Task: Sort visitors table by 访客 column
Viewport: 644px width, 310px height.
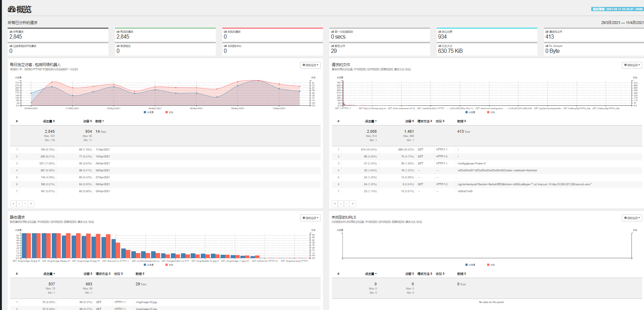Action: (88, 121)
